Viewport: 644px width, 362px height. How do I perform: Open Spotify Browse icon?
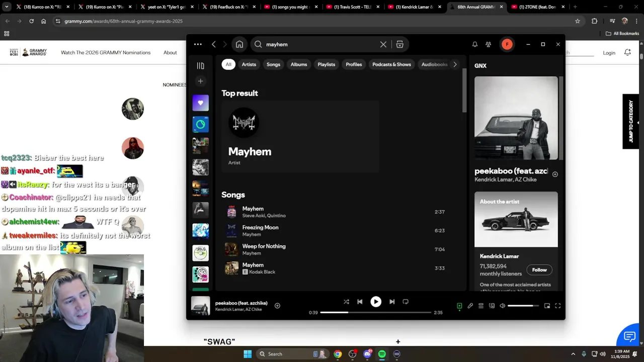tap(400, 44)
